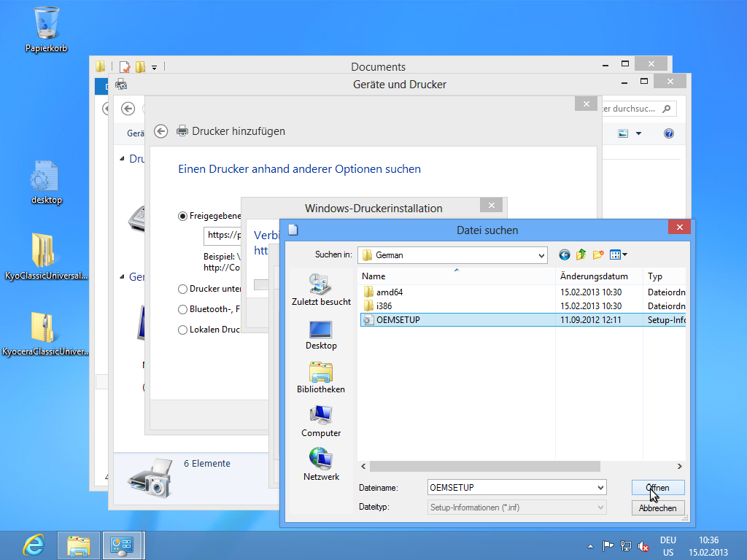Click the Setup-Info type cell of OEMSETUP

coord(666,320)
